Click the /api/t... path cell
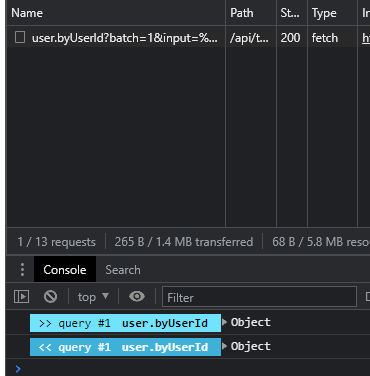 pyautogui.click(x=249, y=38)
